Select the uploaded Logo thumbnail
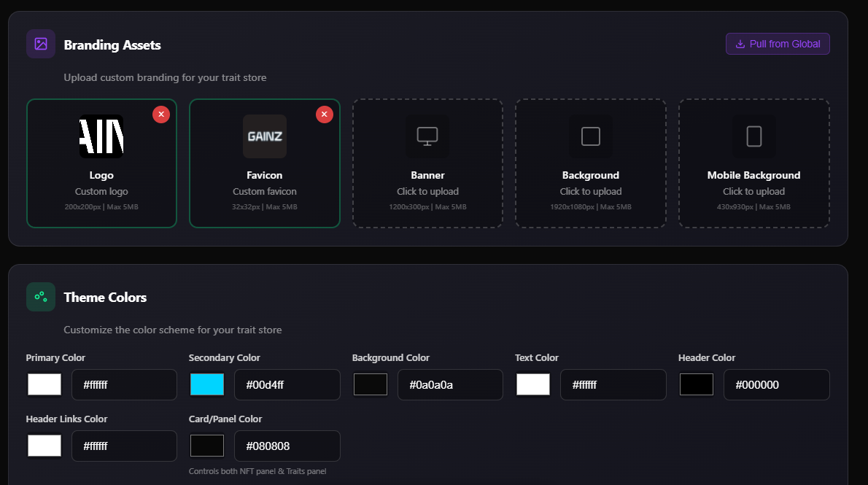868x485 pixels. pos(101,136)
